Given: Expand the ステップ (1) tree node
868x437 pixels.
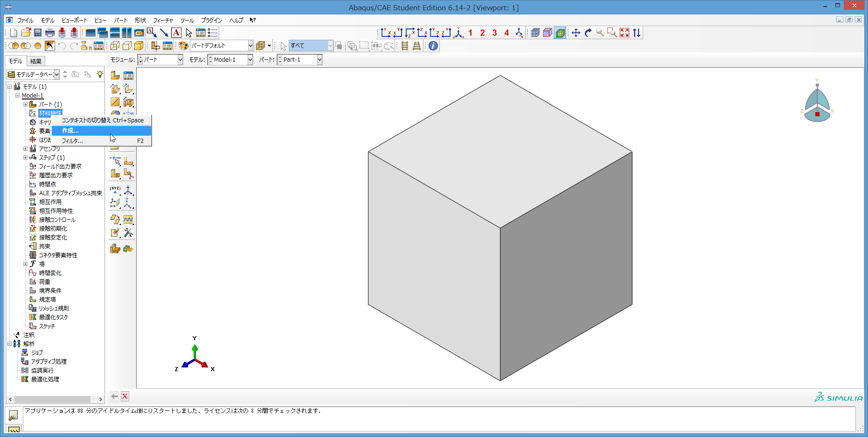Looking at the screenshot, I should tap(26, 158).
